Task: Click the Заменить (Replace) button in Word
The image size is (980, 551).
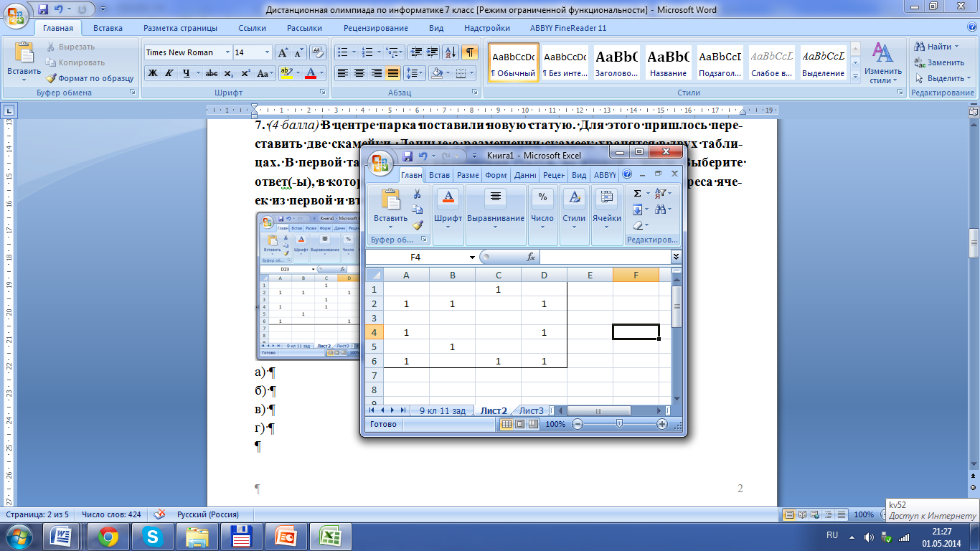Action: [939, 62]
